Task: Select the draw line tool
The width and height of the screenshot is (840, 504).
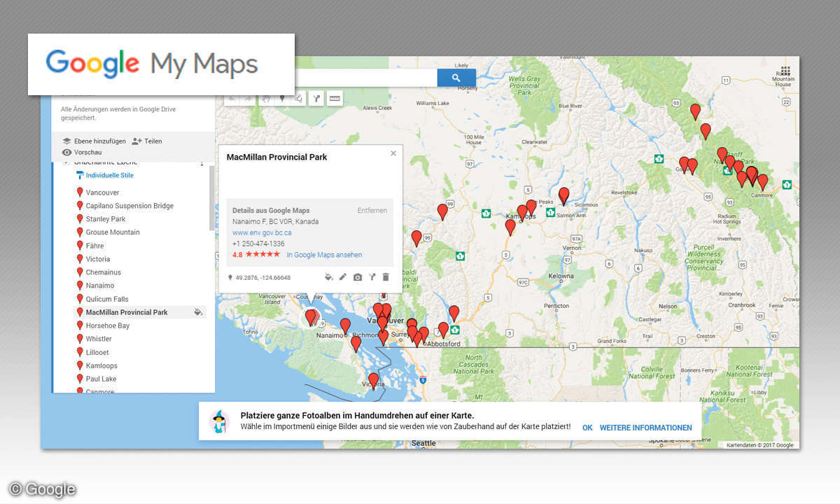Action: [299, 99]
